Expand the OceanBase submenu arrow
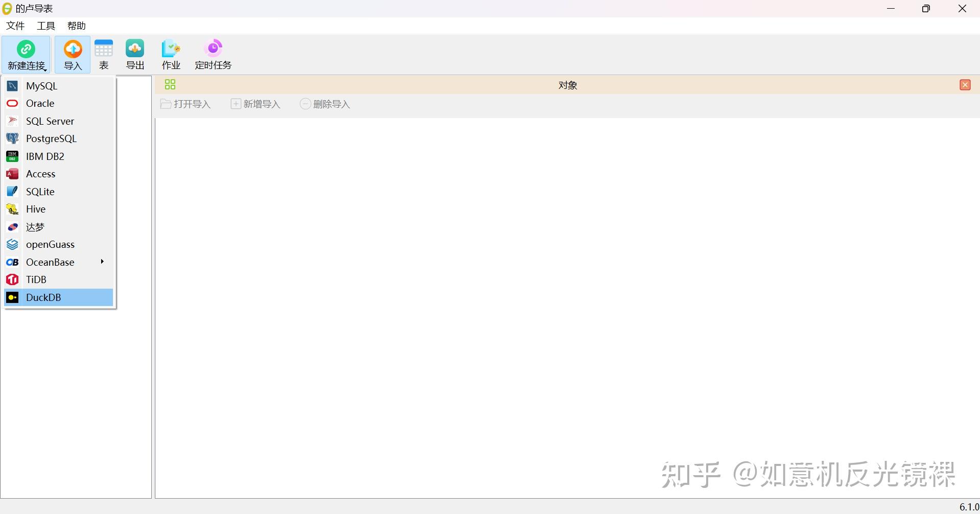Viewport: 980px width, 514px height. pos(102,262)
